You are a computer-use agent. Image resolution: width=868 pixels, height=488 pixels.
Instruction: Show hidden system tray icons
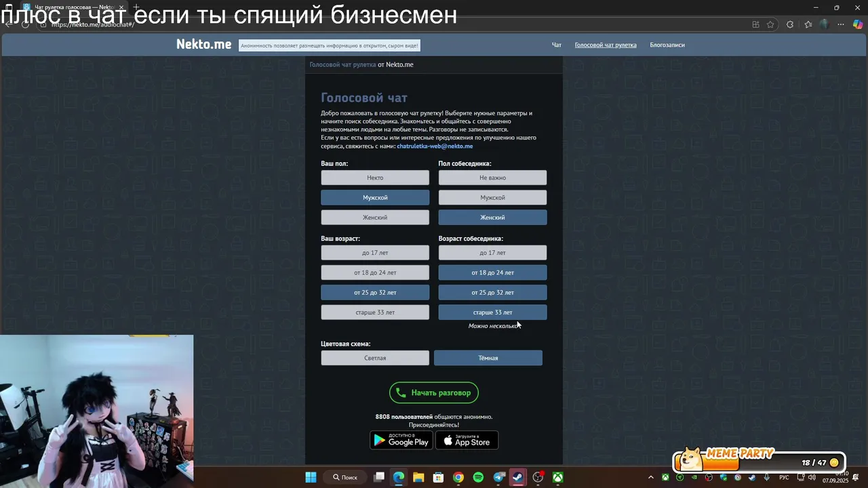[x=651, y=477]
